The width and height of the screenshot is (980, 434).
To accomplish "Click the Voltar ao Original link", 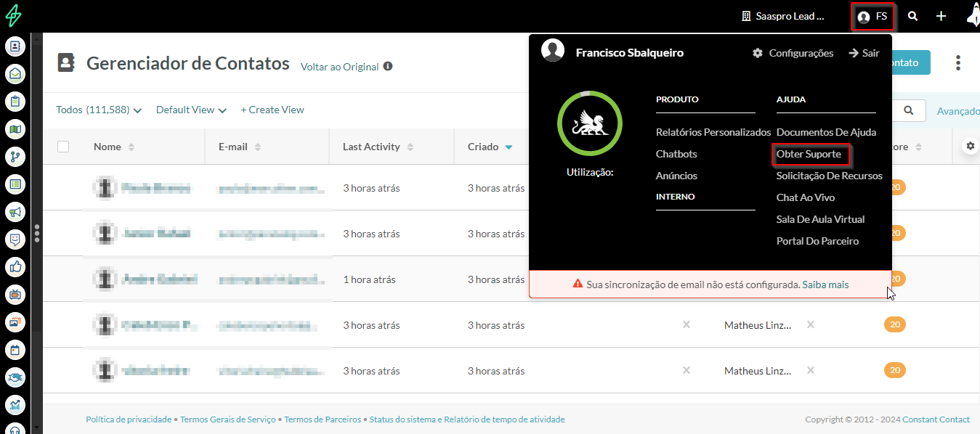I will click(339, 67).
